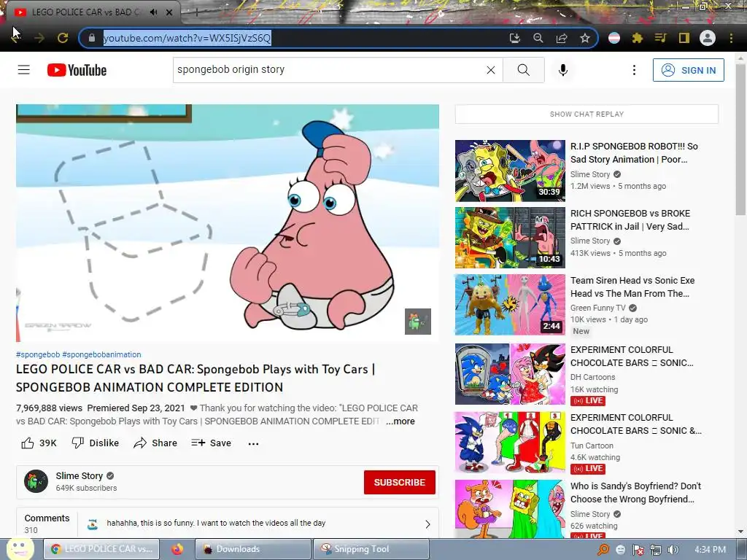
Task: Click the #spongebobanimation hashtag
Action: coord(101,355)
